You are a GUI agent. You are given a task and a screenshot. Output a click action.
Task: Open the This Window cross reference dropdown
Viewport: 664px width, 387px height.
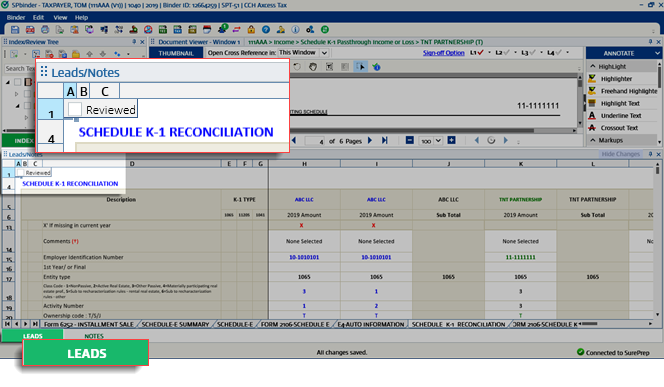(x=324, y=53)
